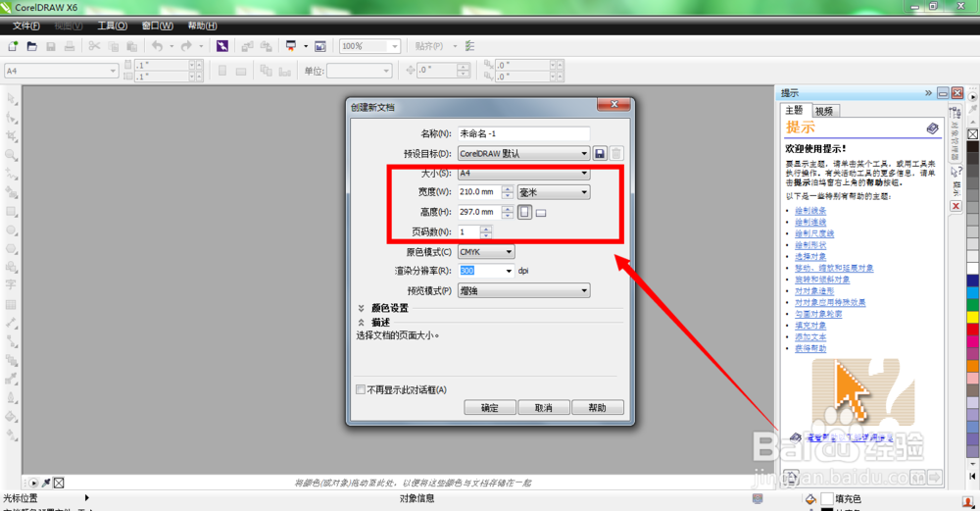Viewport: 980px width, 511px height.
Task: Click the purple Search content icon
Action: click(221, 46)
